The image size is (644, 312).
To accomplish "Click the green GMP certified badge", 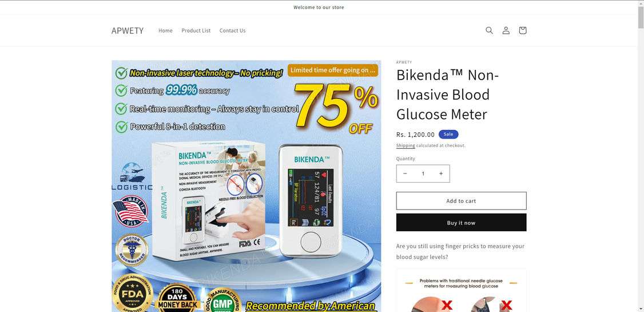I will point(223,300).
